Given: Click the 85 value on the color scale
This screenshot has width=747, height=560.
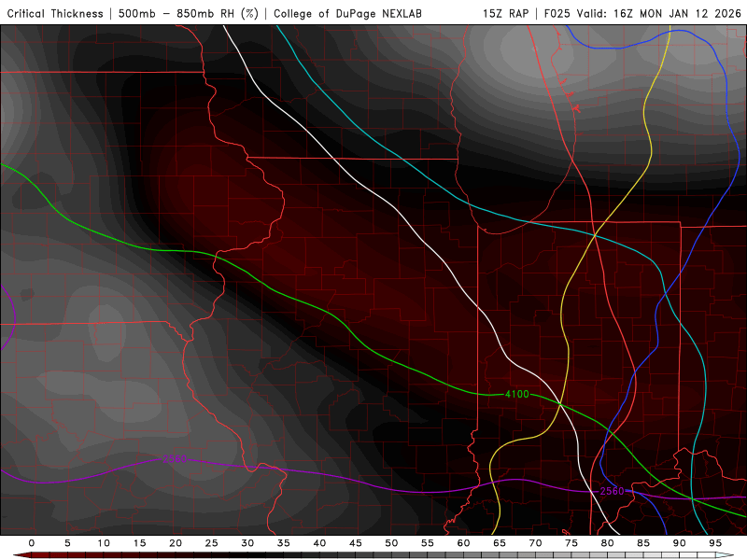Looking at the screenshot, I should click(643, 543).
